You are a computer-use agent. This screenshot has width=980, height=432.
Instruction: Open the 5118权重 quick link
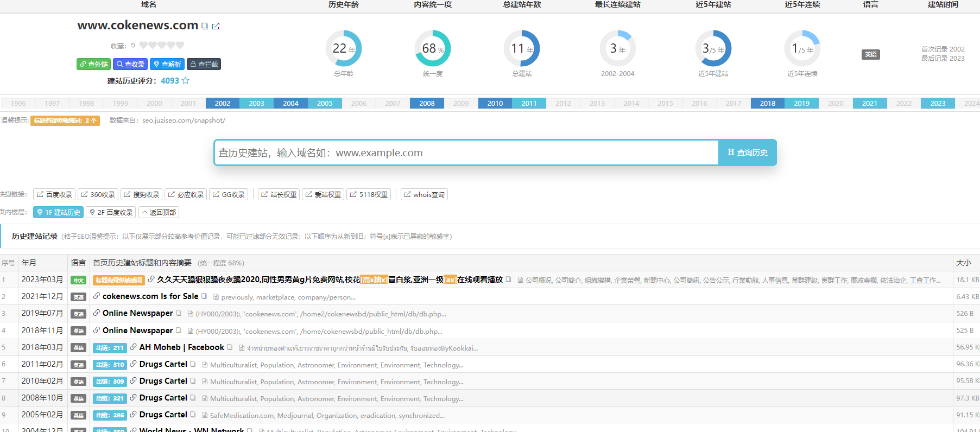click(369, 194)
